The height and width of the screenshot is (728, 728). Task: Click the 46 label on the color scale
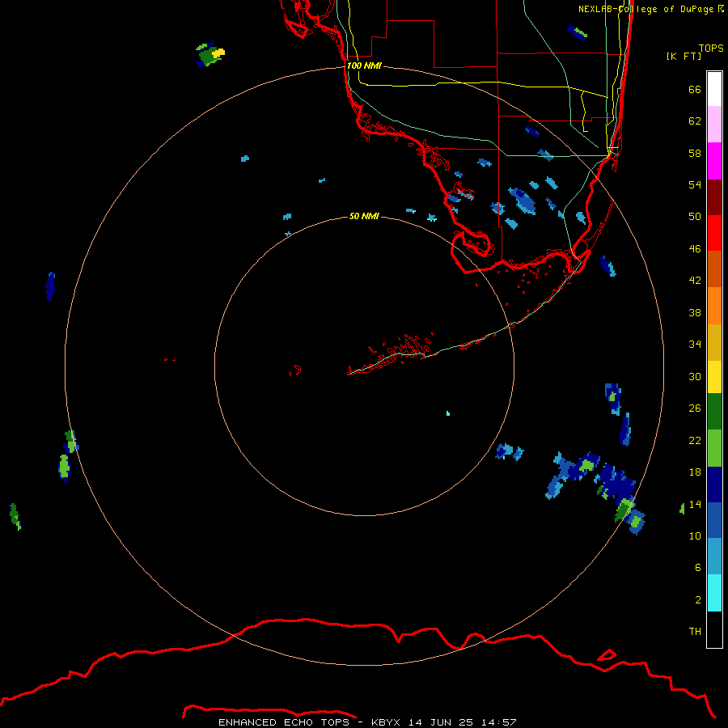point(695,249)
